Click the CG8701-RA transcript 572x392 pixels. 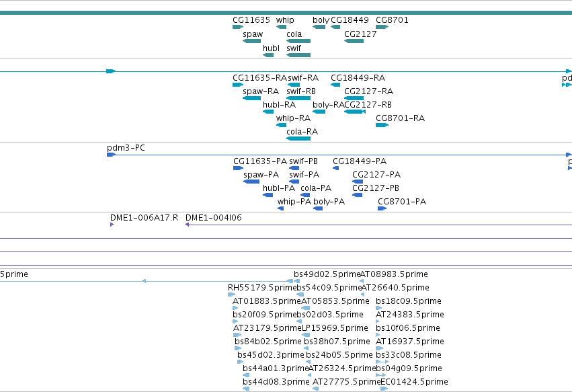(382, 125)
